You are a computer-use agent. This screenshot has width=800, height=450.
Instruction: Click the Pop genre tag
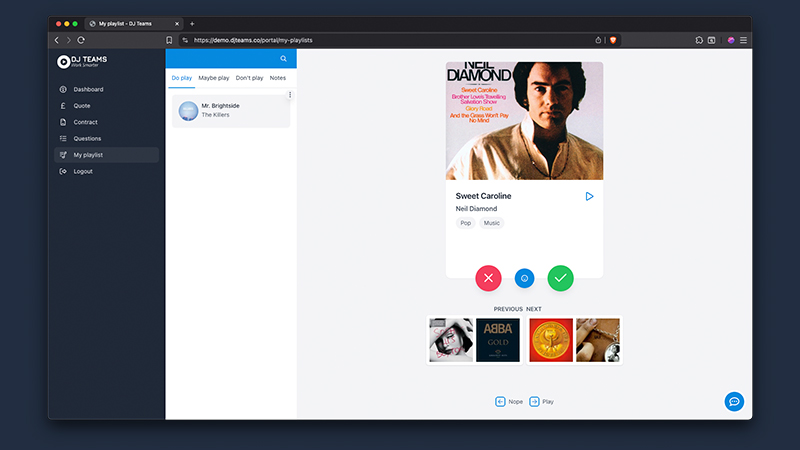465,223
